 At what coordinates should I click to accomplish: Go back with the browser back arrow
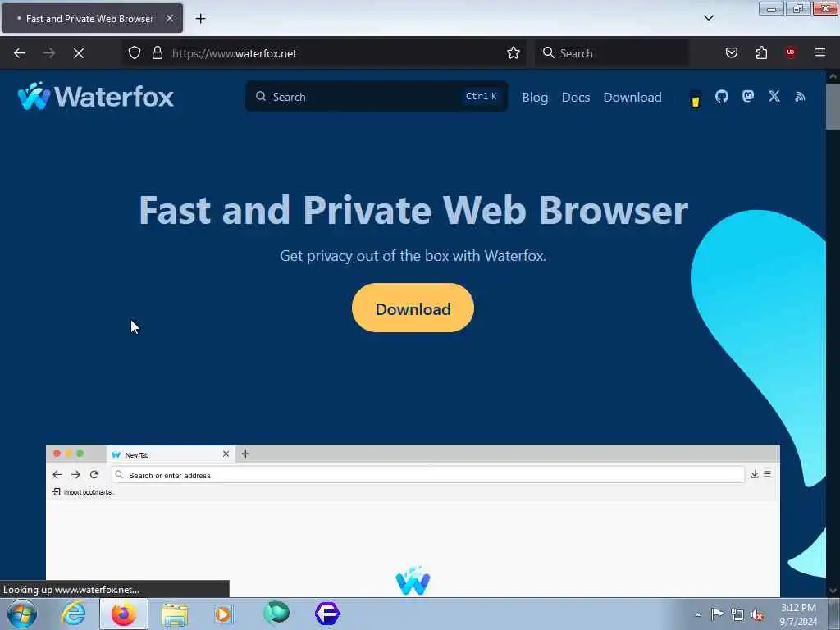pyautogui.click(x=20, y=53)
